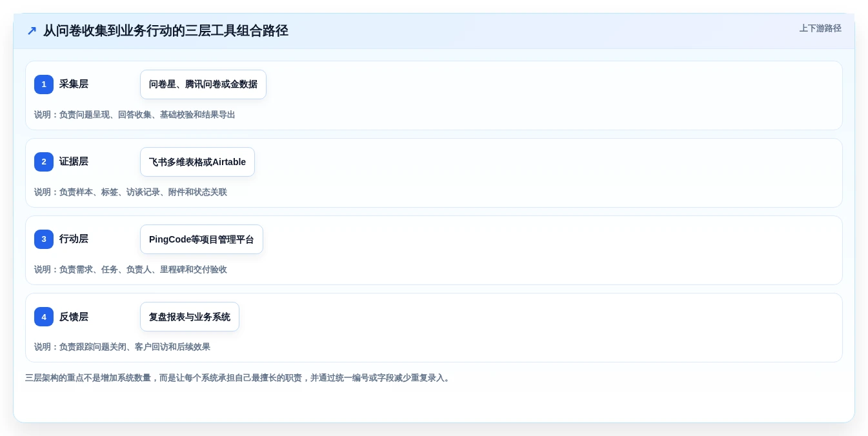868x436 pixels.
Task: Click the 证据层 note about 访谈记录、附件和状态关联
Action: pyautogui.click(x=130, y=192)
